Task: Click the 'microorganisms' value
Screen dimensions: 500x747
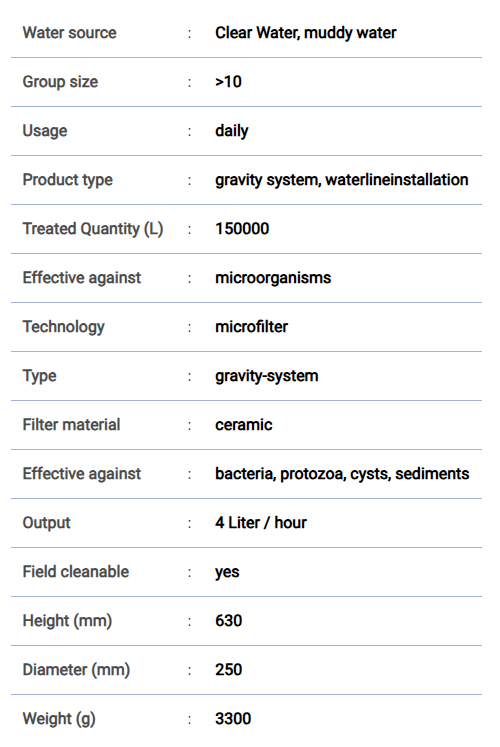Action: (273, 278)
